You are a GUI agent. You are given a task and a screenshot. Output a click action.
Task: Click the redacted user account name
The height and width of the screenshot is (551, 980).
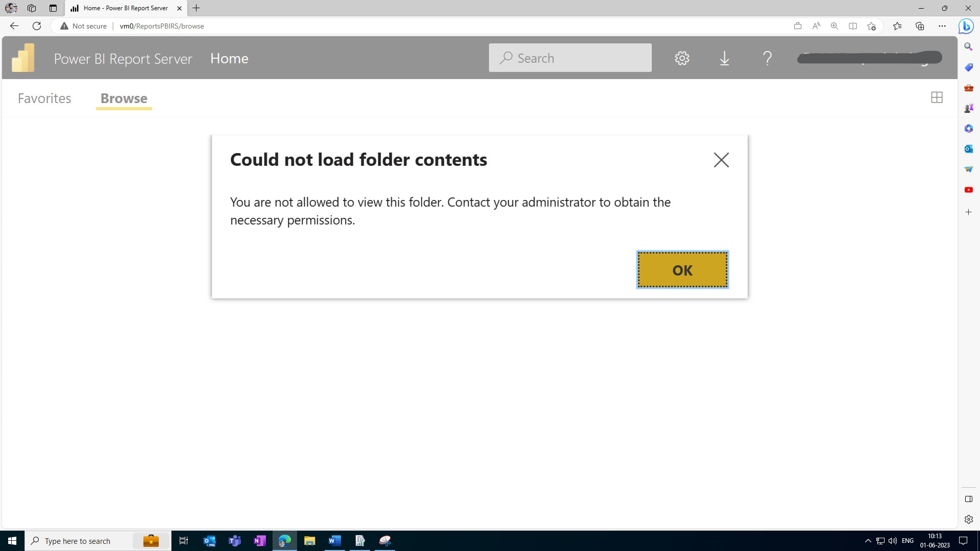coord(869,58)
